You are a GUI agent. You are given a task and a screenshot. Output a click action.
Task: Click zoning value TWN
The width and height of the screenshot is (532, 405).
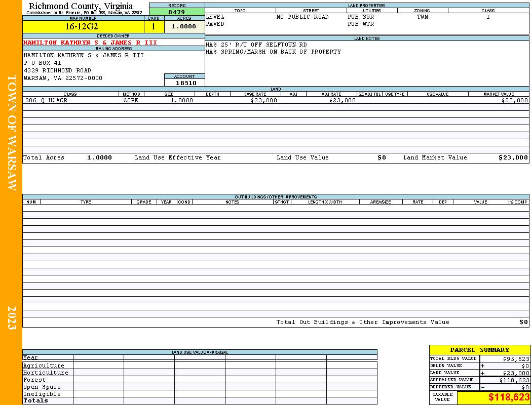point(423,17)
